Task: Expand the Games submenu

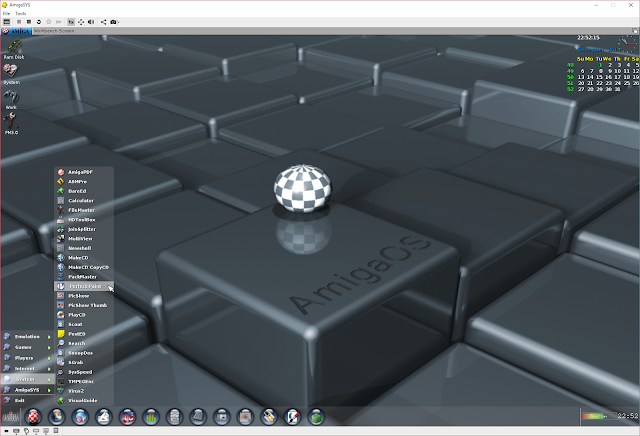Action: point(27,347)
